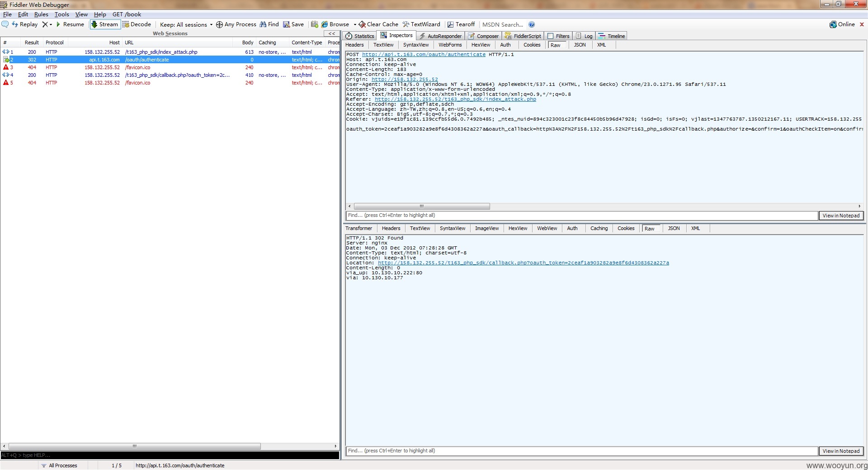Open the FiddlerScript tab
Image resolution: width=868 pixels, height=470 pixels.
523,36
